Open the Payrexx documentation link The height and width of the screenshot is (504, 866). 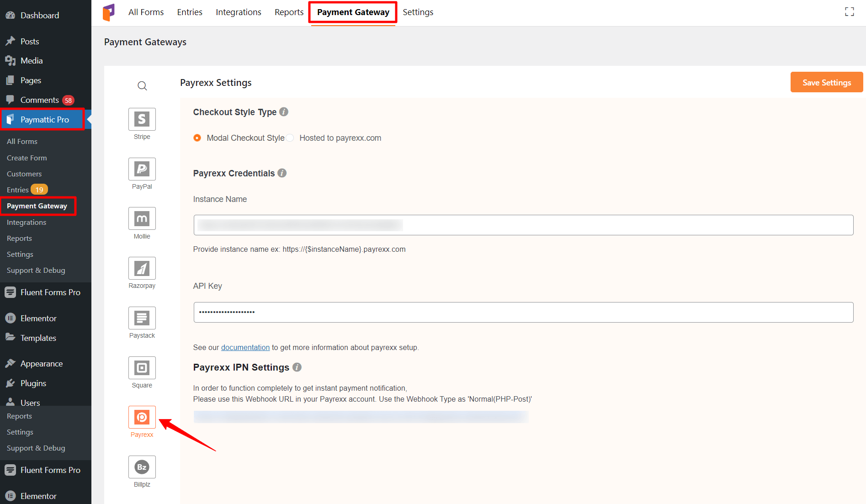(x=245, y=347)
